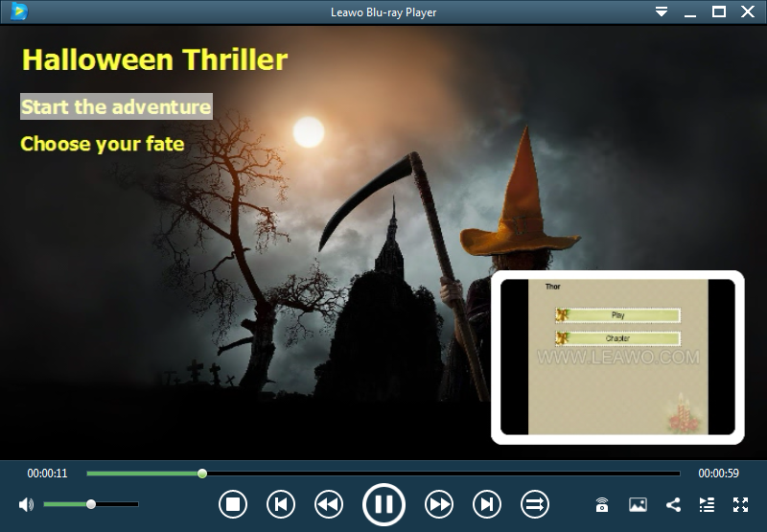Click the Chapter button in thumbnail preview
This screenshot has height=532, width=767.
tap(617, 338)
